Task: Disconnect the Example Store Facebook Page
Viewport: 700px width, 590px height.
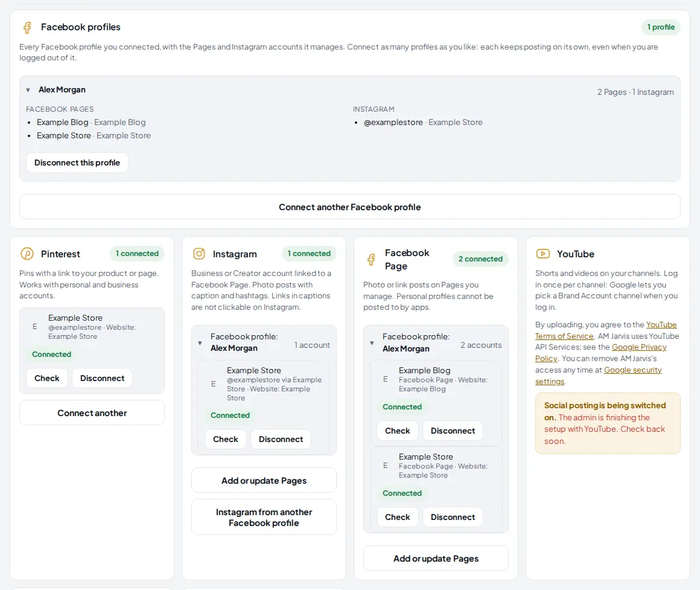Action: (x=453, y=517)
